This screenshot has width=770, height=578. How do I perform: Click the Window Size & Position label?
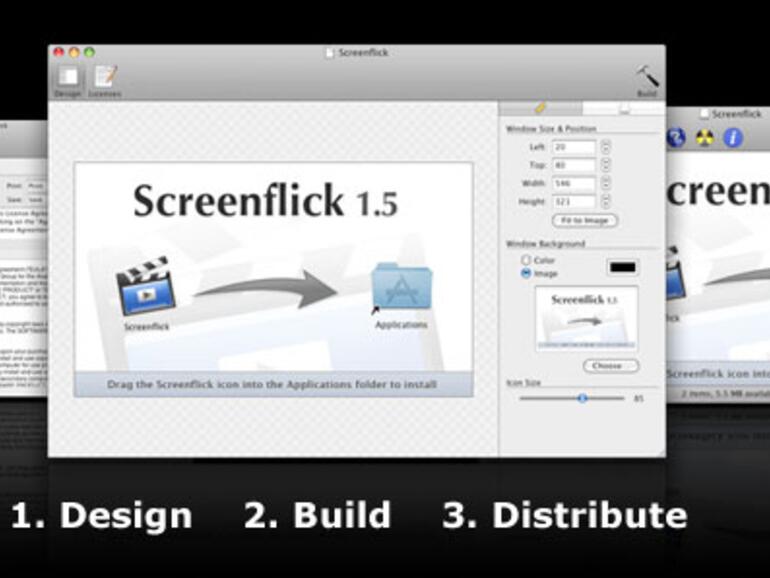click(551, 129)
